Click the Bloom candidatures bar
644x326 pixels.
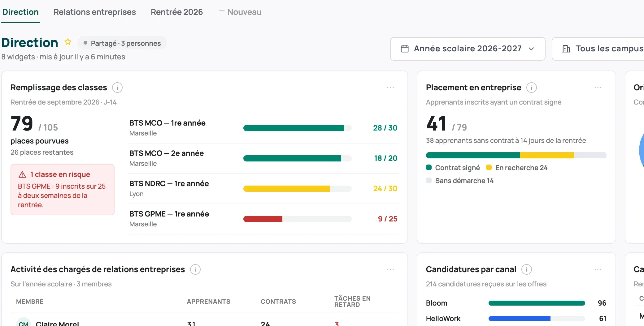click(x=537, y=303)
